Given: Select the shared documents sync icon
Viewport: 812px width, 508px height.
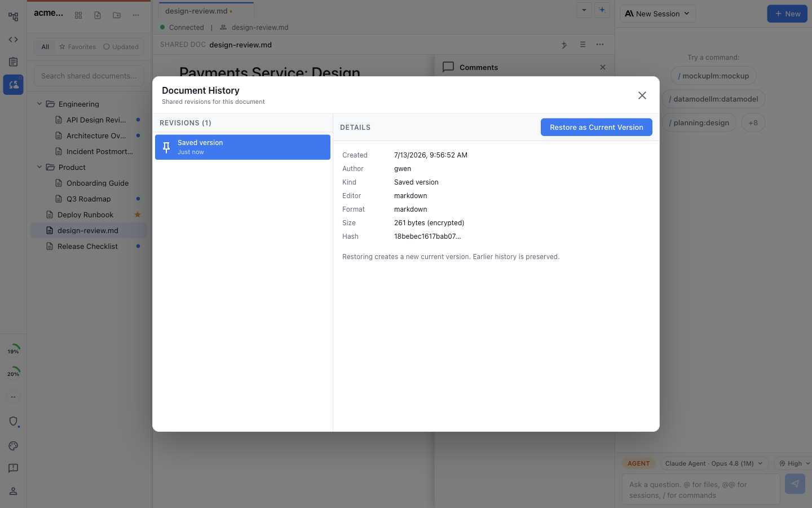Looking at the screenshot, I should click(x=13, y=85).
